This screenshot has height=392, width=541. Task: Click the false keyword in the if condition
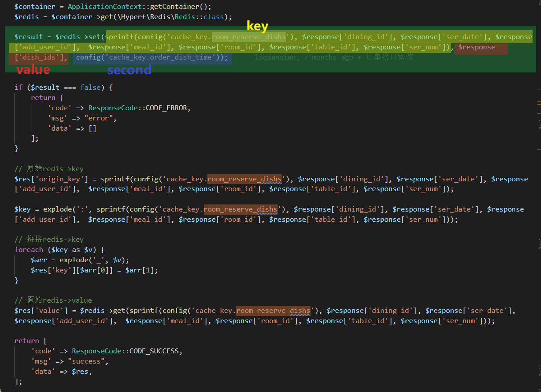(x=90, y=88)
